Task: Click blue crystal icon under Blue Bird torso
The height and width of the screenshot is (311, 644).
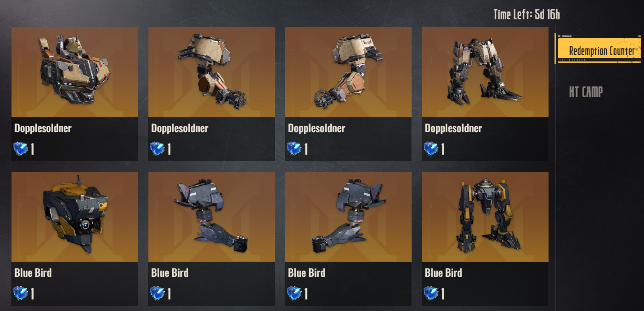Action: tap(20, 293)
